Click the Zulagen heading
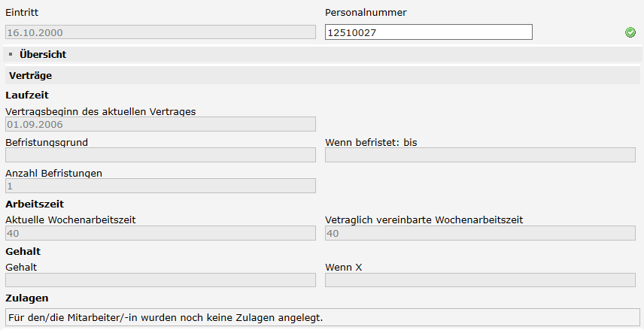Image resolution: width=644 pixels, height=330 pixels. pyautogui.click(x=26, y=298)
